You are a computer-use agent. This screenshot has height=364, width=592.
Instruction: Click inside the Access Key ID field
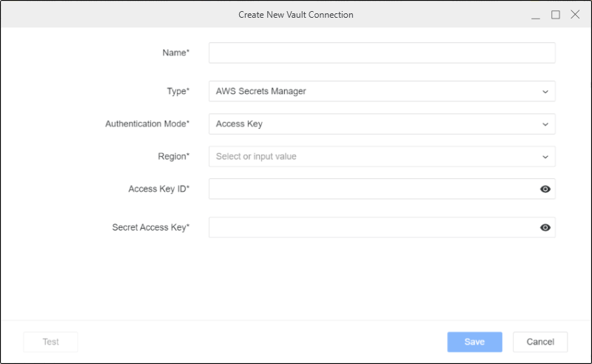coord(370,189)
